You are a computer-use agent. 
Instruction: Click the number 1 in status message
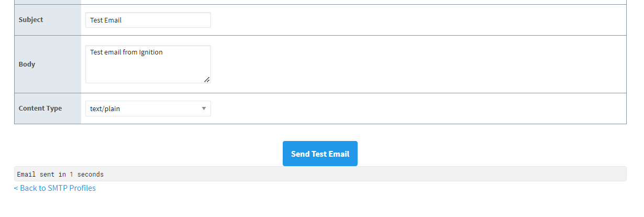pyautogui.click(x=71, y=174)
